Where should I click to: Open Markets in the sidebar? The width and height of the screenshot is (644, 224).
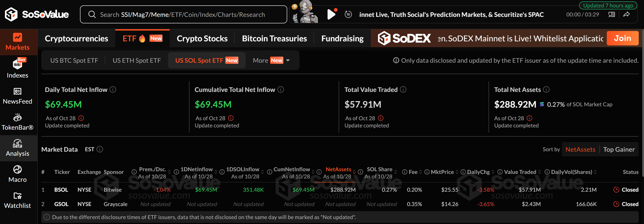(18, 42)
